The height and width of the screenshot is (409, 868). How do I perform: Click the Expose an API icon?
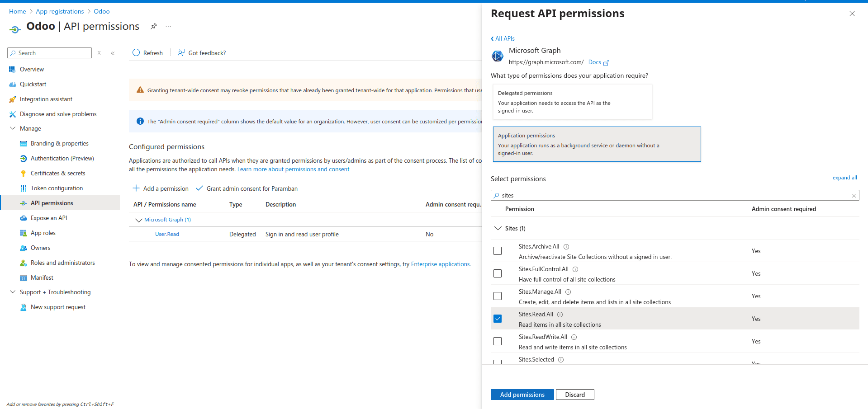[24, 218]
